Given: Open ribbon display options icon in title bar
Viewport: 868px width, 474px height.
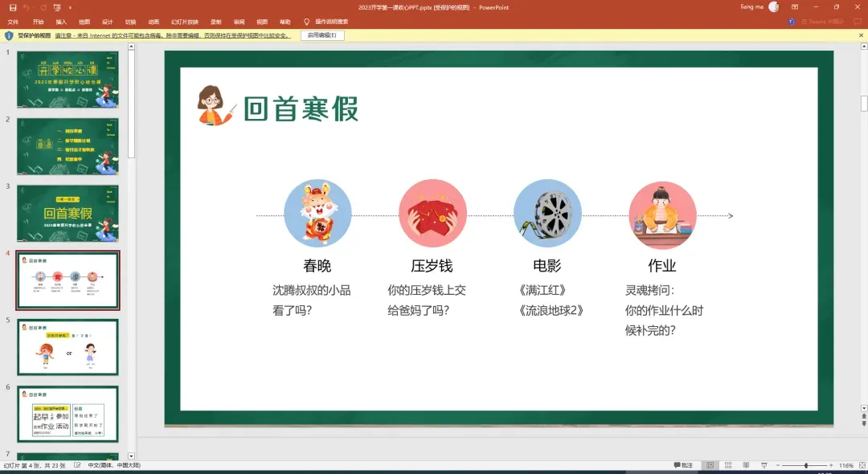Looking at the screenshot, I should tap(795, 7).
